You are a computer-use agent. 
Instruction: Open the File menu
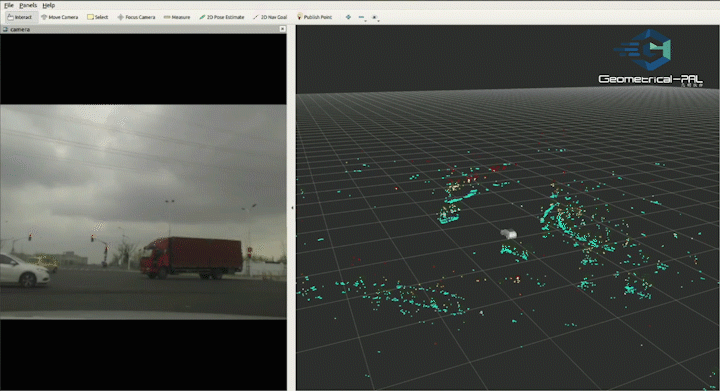[x=9, y=5]
